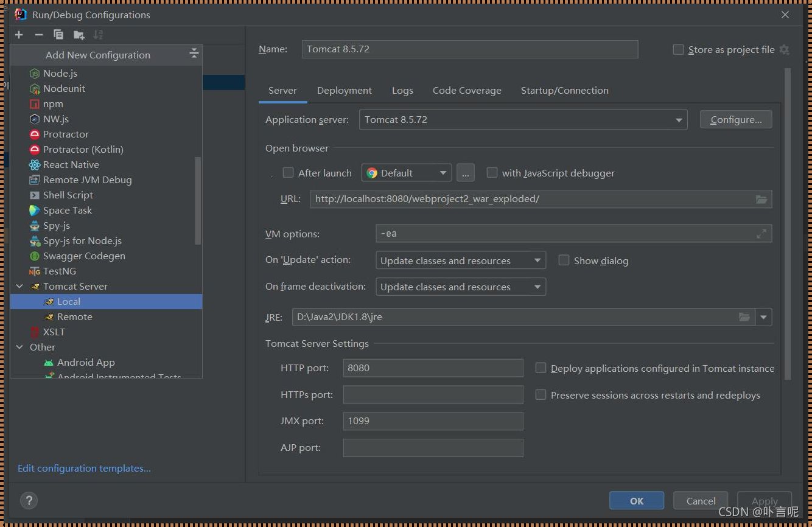Click the React Native icon

[35, 164]
